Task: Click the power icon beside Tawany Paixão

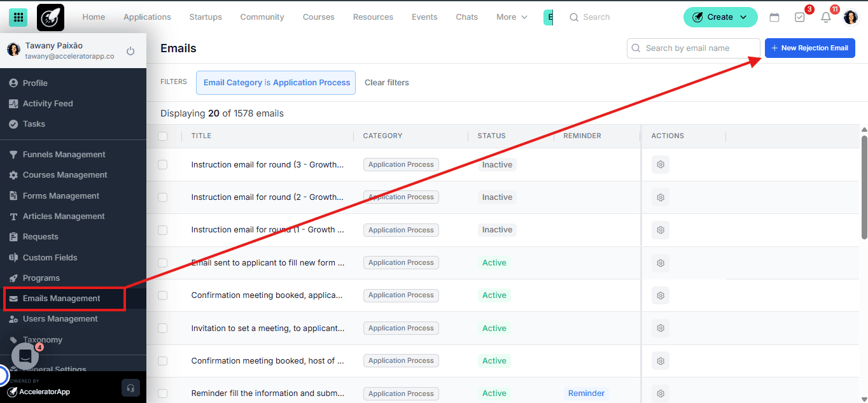Action: point(130,51)
